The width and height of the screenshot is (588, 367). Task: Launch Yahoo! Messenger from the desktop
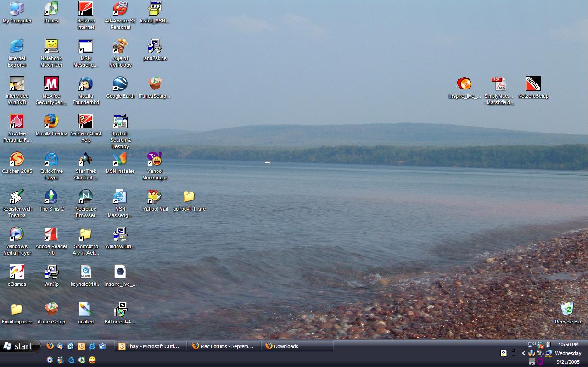[x=155, y=159]
